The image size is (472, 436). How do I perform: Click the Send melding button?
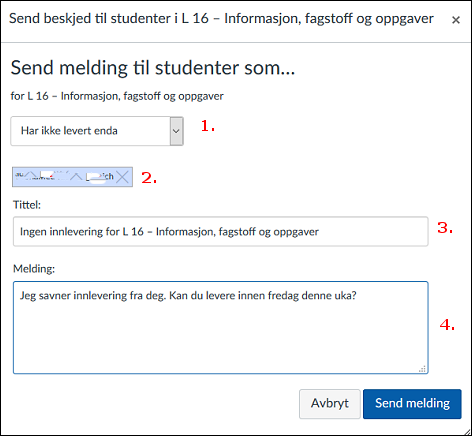pyautogui.click(x=412, y=404)
